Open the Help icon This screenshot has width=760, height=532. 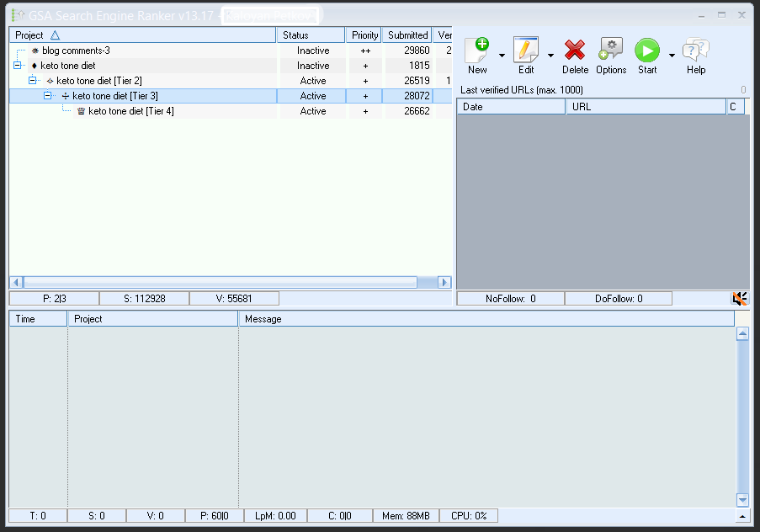[x=695, y=51]
